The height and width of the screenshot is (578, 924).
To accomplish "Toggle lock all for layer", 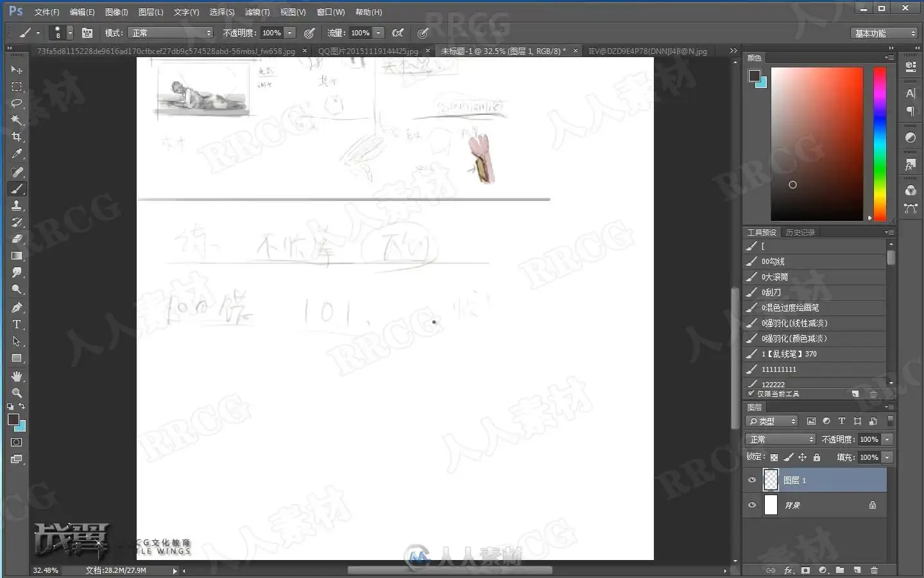I will tap(817, 457).
